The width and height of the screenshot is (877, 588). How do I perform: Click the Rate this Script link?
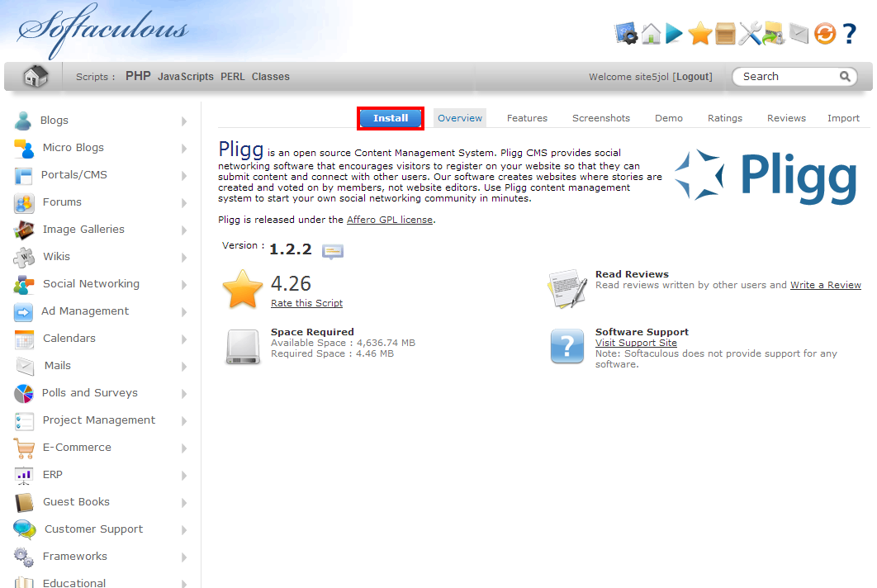coord(306,303)
